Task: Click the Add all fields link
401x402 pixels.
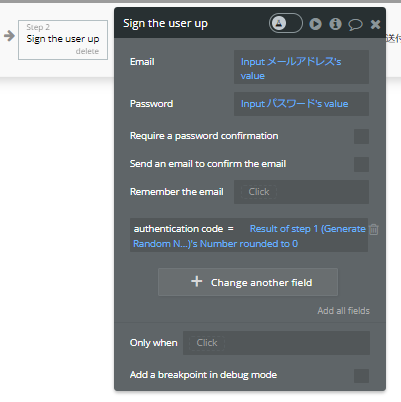Action: [344, 311]
